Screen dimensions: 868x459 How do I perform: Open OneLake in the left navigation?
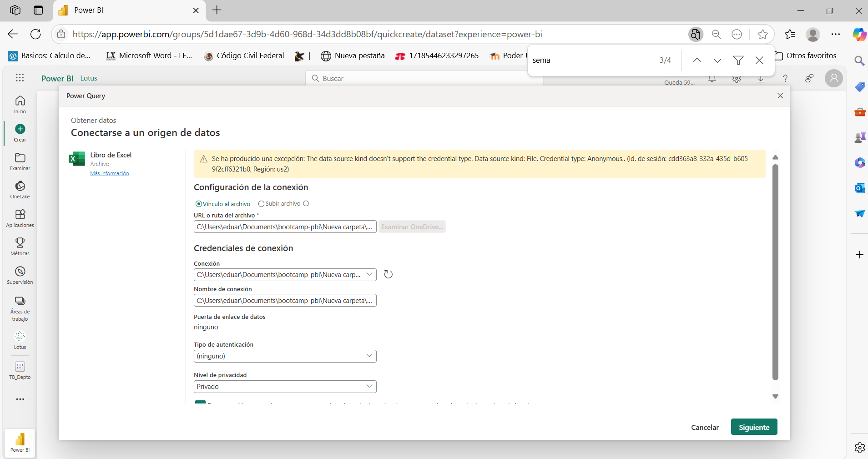[20, 190]
